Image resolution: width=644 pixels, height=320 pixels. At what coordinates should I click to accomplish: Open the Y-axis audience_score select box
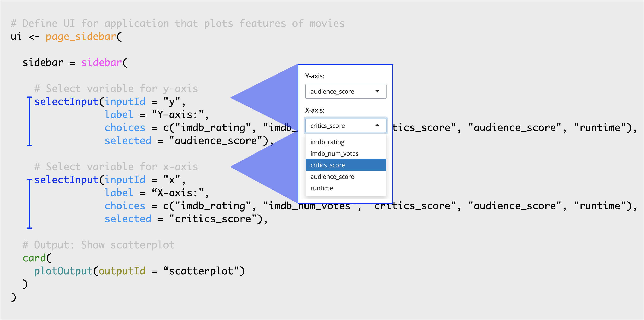tap(345, 91)
